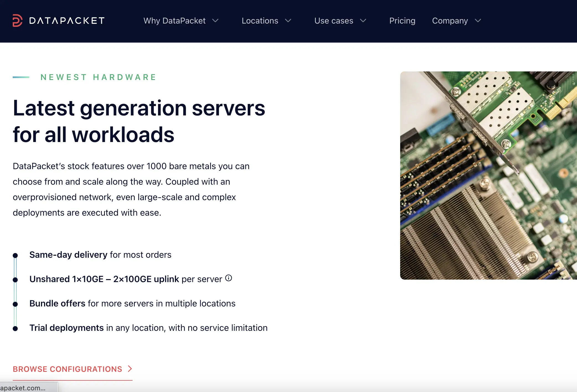Expand the Use cases dropdown chevron
The image size is (577, 392).
click(x=363, y=21)
